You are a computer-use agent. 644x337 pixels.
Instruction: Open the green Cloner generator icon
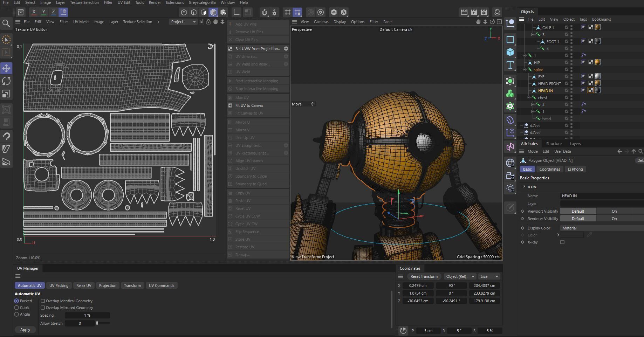(510, 94)
